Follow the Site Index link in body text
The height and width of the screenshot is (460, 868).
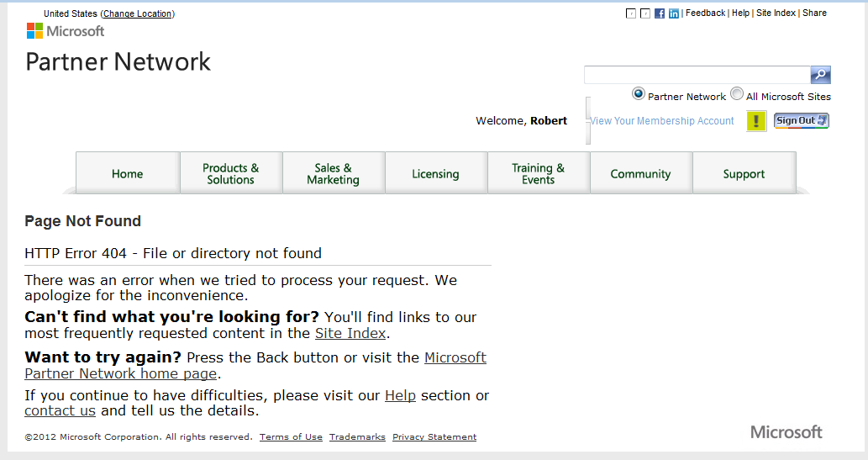(x=350, y=333)
